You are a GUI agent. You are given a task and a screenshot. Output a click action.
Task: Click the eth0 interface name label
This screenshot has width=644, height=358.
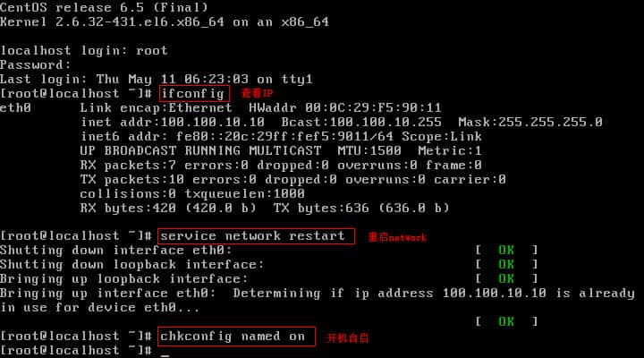pos(15,107)
